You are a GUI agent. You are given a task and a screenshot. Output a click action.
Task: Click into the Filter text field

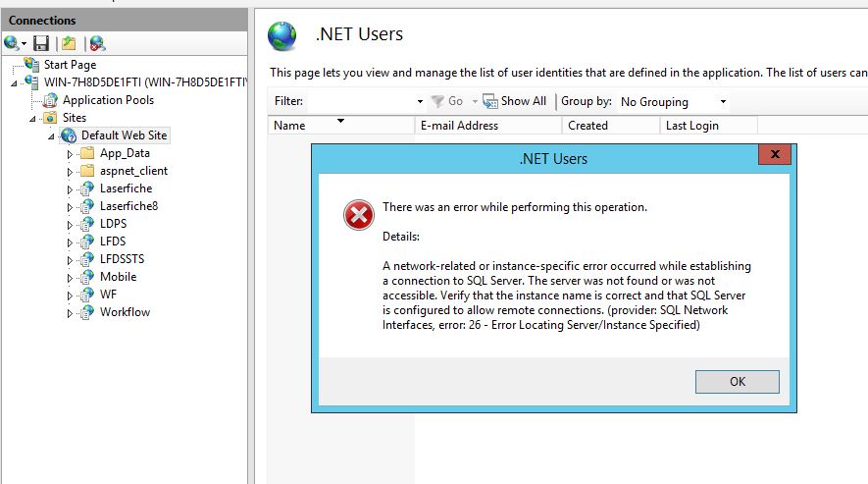point(359,101)
